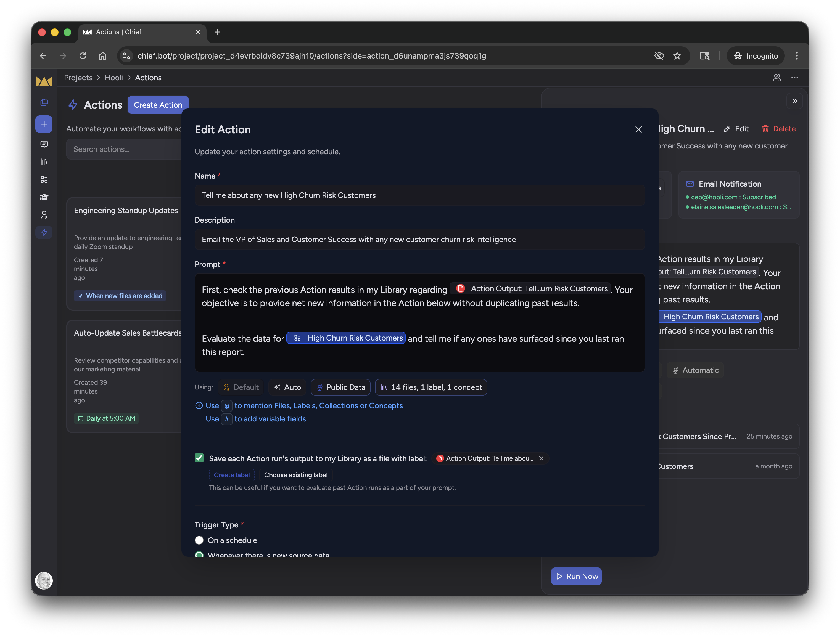Click the user avatar in the sidebar
The image size is (840, 637).
(44, 580)
